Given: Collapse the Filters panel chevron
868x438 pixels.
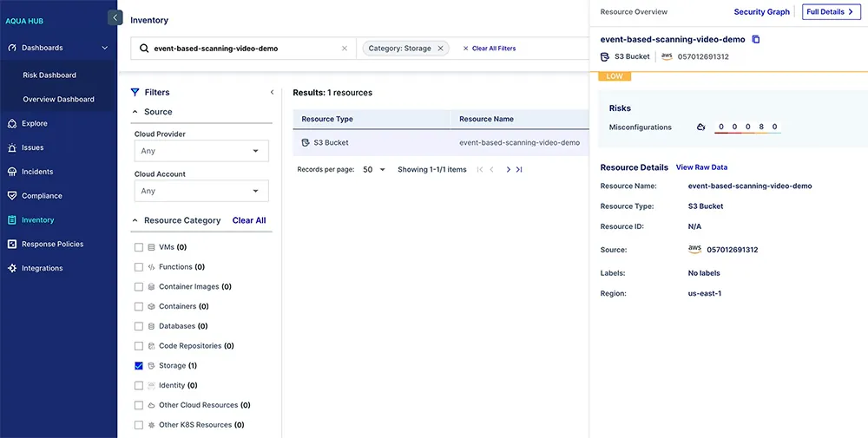Looking at the screenshot, I should (x=272, y=92).
